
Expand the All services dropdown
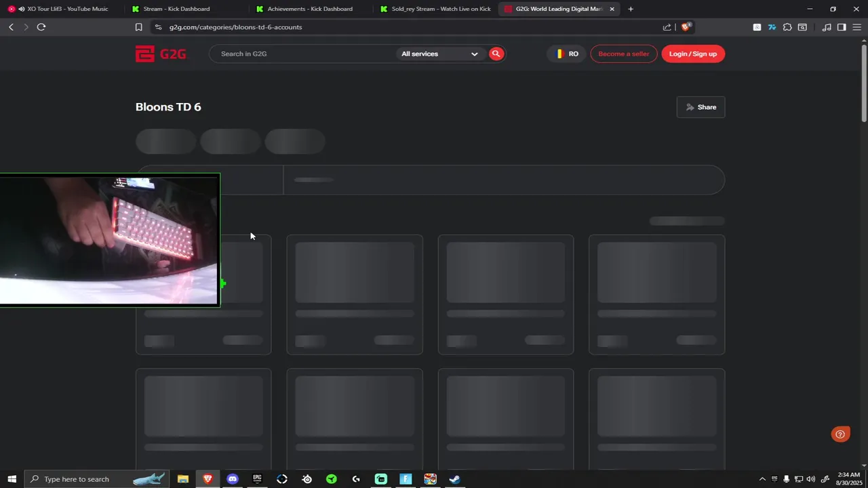coord(440,54)
